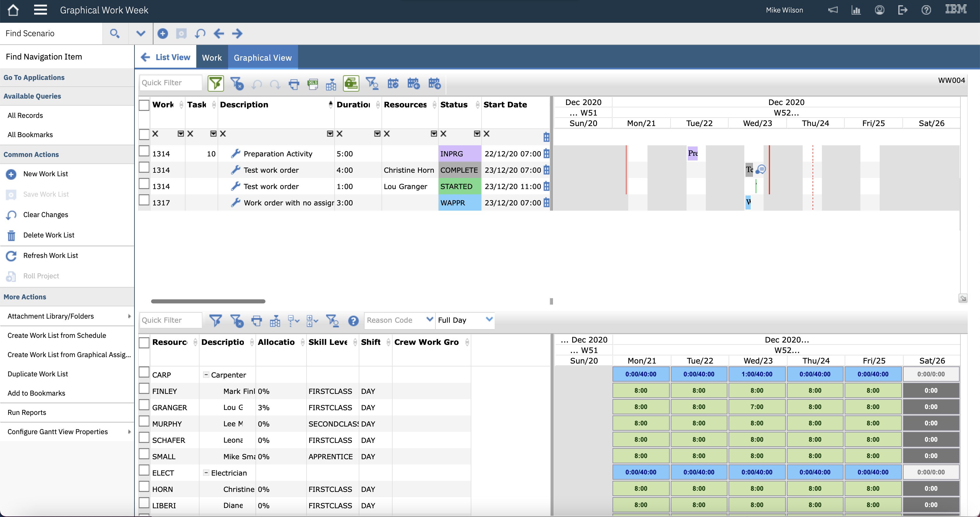Viewport: 980px width, 517px height.
Task: Click the help icon in resources toolbar
Action: tap(353, 321)
